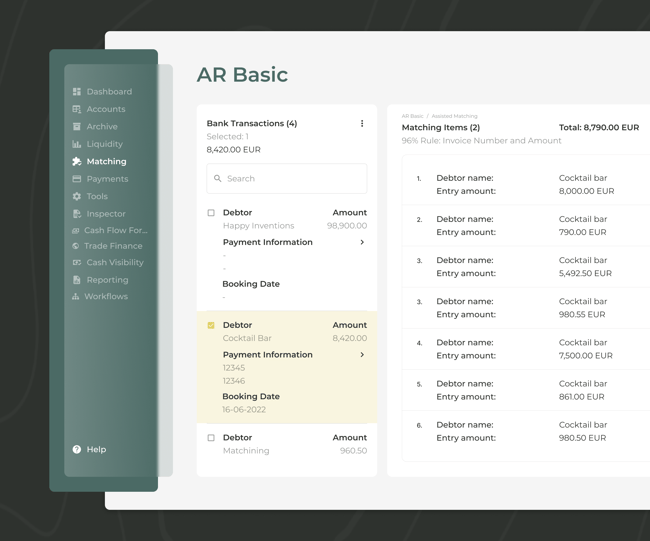Click payment reference 12346
650x541 pixels.
(x=234, y=381)
